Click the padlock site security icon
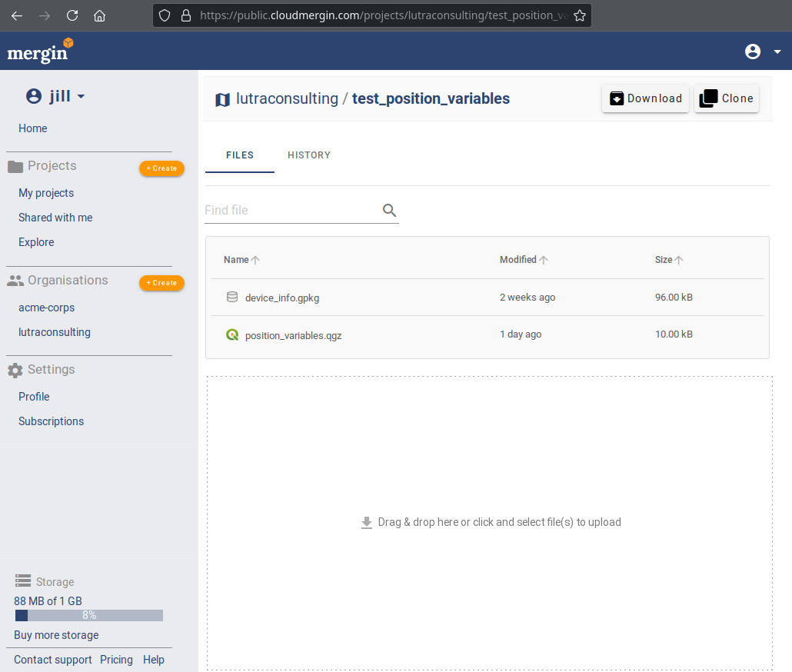 (x=186, y=15)
